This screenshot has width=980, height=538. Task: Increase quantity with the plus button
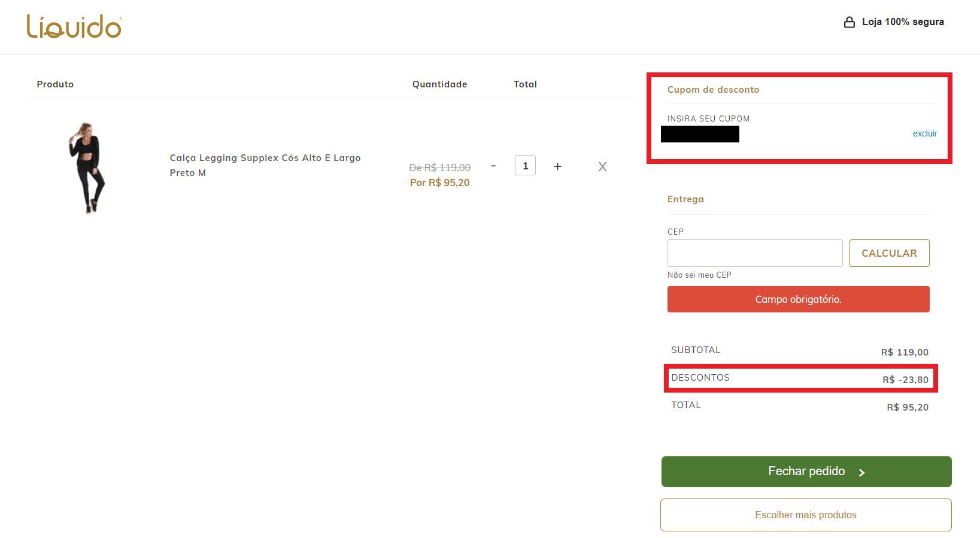tap(557, 166)
